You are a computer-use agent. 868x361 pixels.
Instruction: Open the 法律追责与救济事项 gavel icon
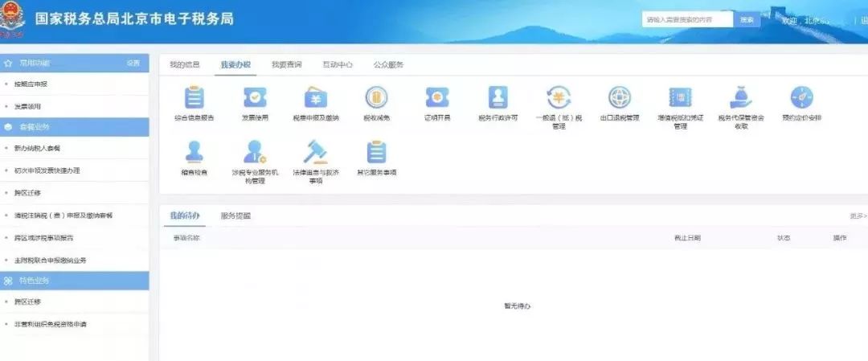point(316,152)
